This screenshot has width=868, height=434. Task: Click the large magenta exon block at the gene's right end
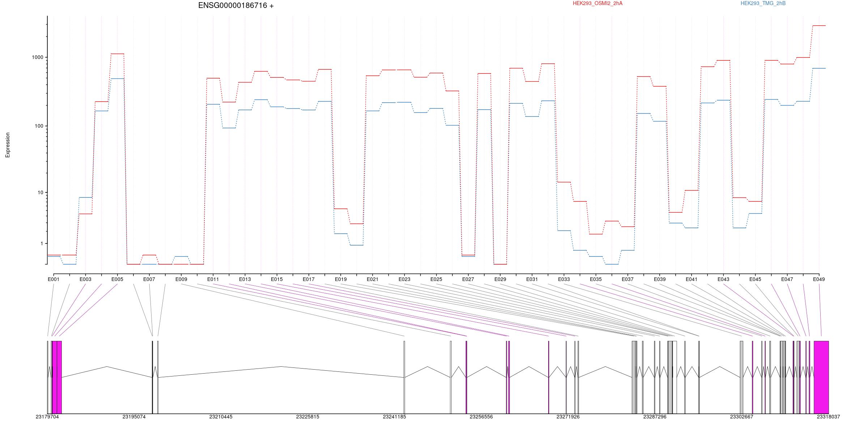[x=821, y=377]
